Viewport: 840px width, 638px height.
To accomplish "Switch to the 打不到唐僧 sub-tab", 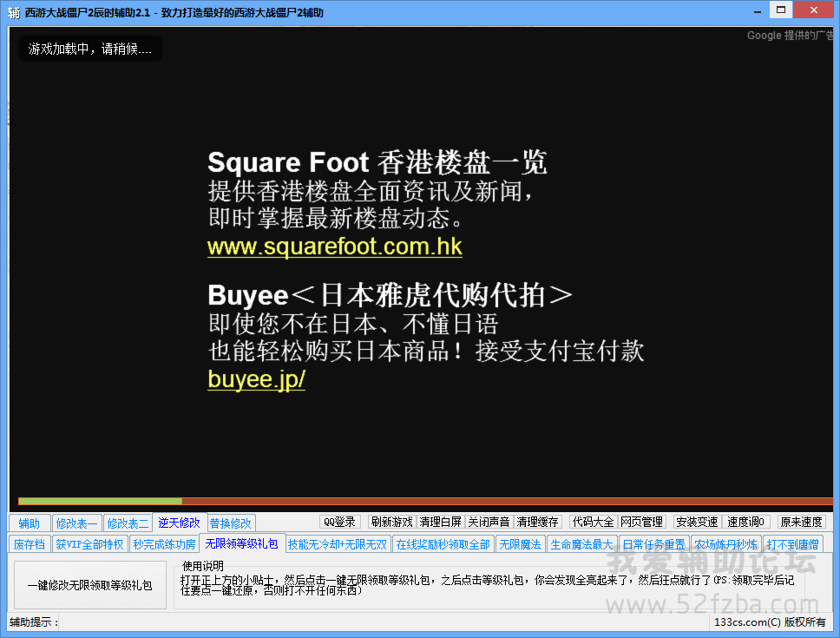I will tap(793, 544).
